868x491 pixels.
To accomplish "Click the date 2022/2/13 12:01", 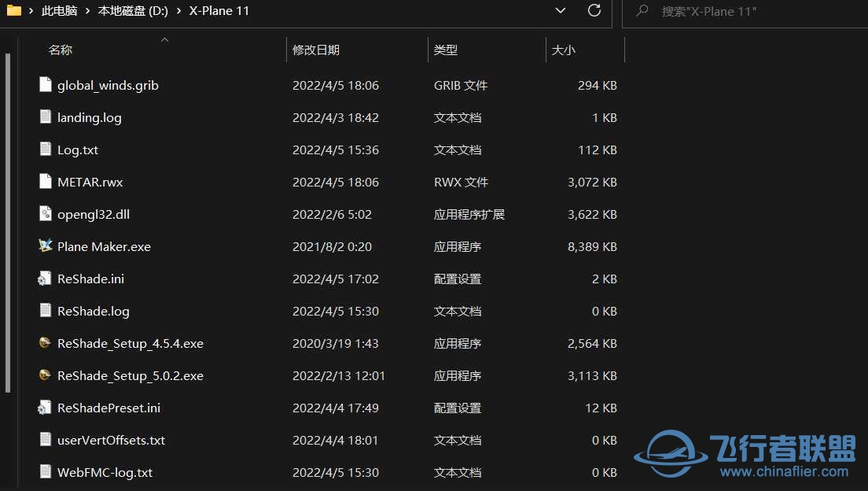I will 339,376.
